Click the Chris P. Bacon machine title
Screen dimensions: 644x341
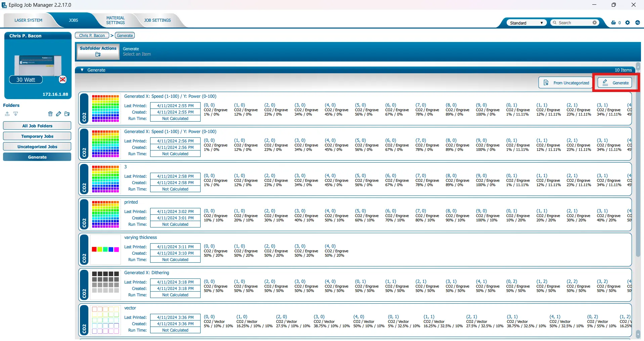pos(25,36)
